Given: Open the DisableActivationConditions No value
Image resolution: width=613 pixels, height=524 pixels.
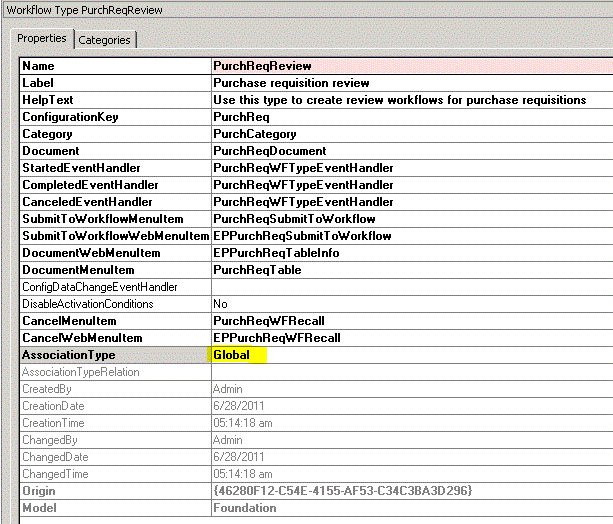Looking at the screenshot, I should (x=221, y=304).
